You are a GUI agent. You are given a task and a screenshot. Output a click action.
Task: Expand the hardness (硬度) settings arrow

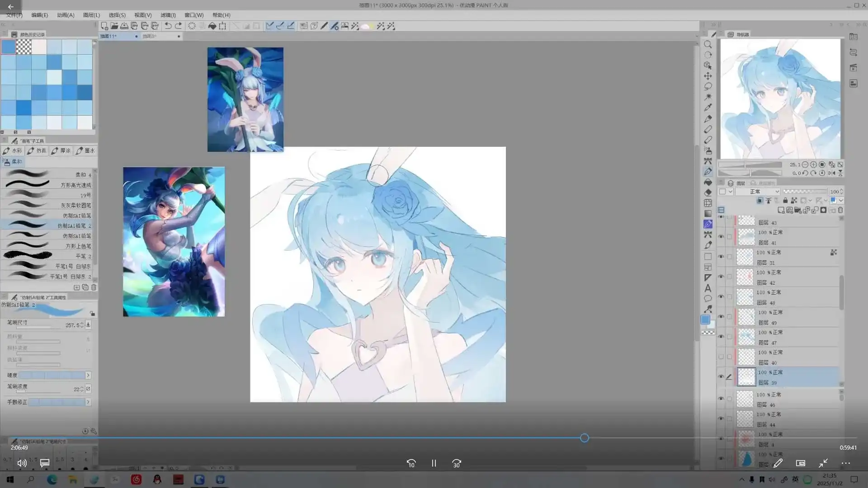88,375
